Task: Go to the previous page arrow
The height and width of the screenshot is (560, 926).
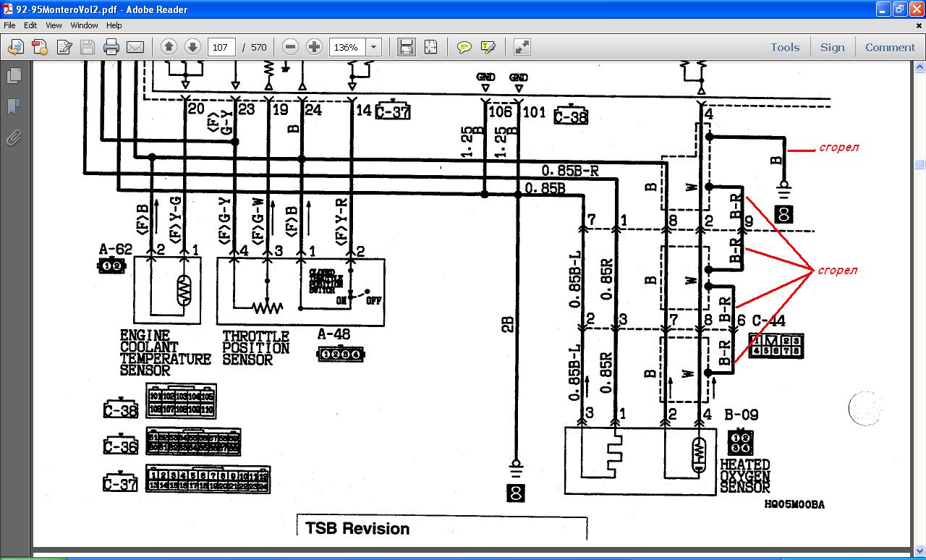Action: pyautogui.click(x=169, y=47)
